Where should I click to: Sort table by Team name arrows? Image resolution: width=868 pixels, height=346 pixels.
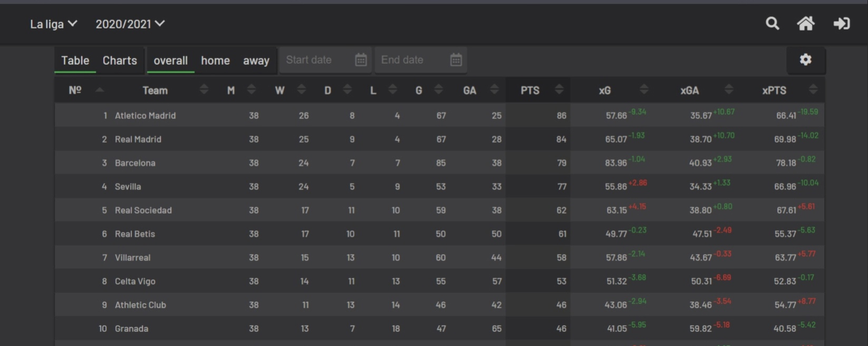(204, 90)
